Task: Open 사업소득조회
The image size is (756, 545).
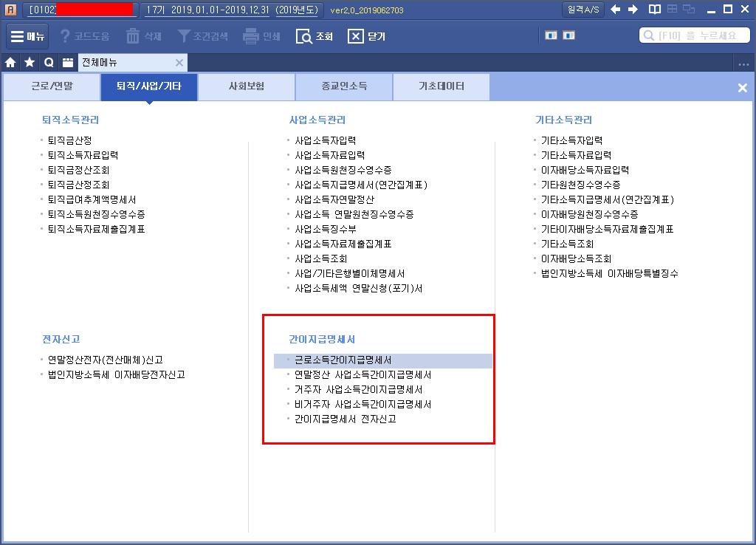Action: 321,259
